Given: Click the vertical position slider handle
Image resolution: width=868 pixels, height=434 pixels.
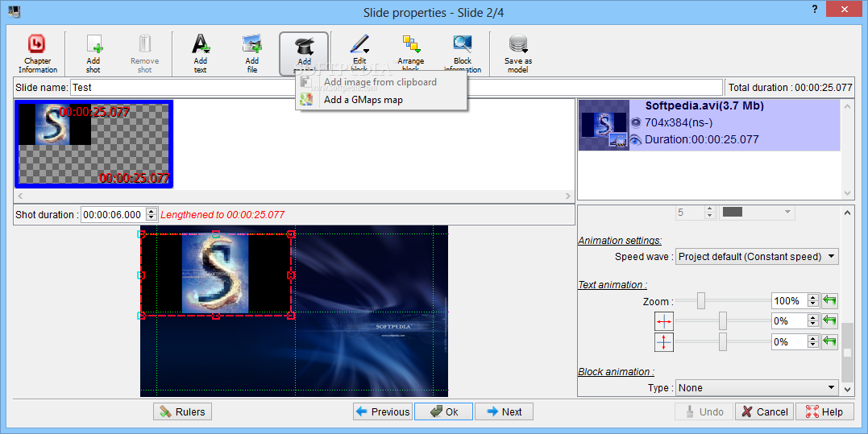Looking at the screenshot, I should tap(722, 341).
